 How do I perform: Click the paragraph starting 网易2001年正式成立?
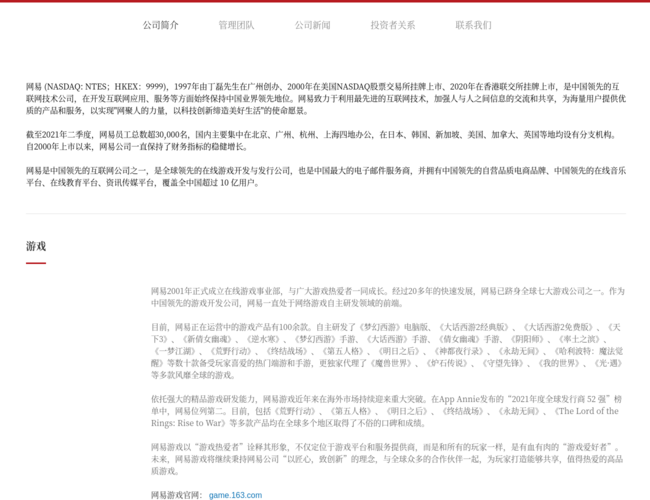click(x=388, y=297)
